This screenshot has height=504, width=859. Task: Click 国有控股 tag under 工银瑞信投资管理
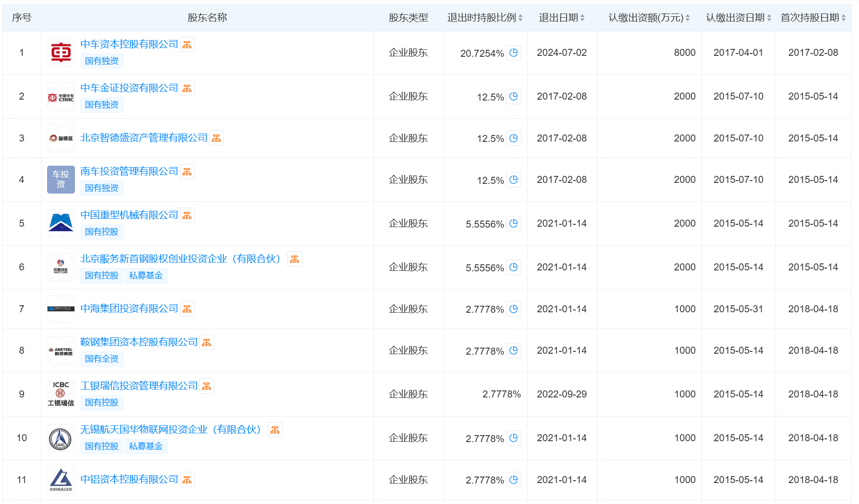point(102,403)
